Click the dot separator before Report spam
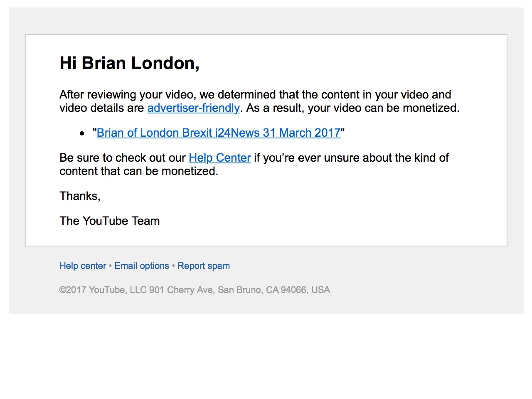 [x=173, y=266]
